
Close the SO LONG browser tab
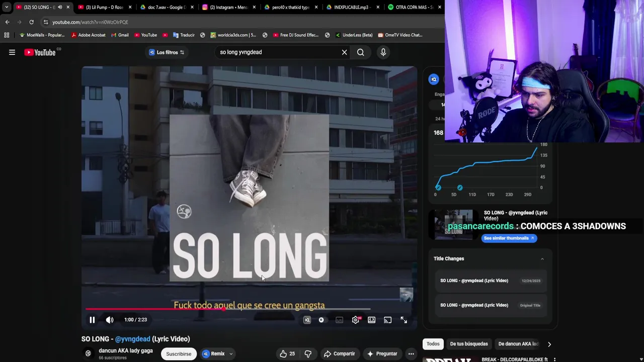(68, 7)
